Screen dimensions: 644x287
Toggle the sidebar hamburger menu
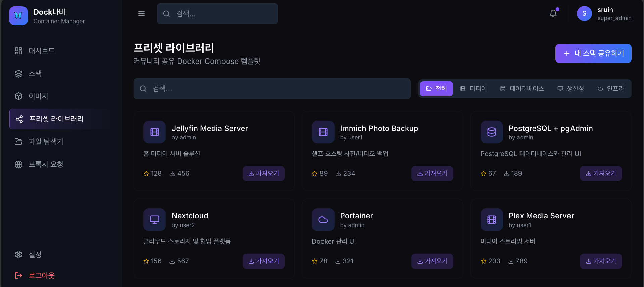[141, 14]
